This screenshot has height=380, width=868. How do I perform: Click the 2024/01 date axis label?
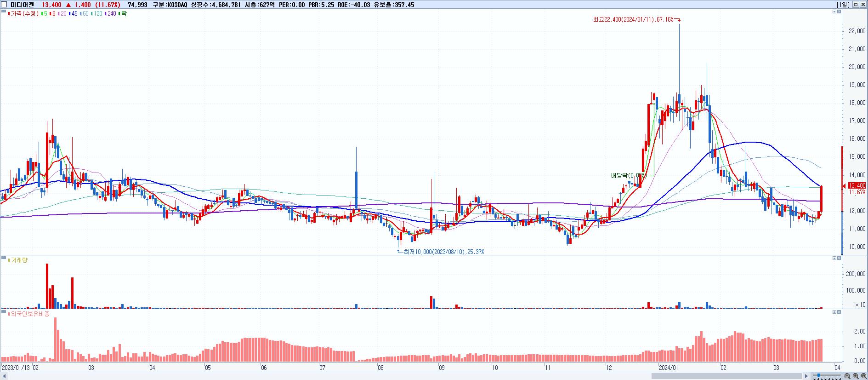tap(669, 368)
